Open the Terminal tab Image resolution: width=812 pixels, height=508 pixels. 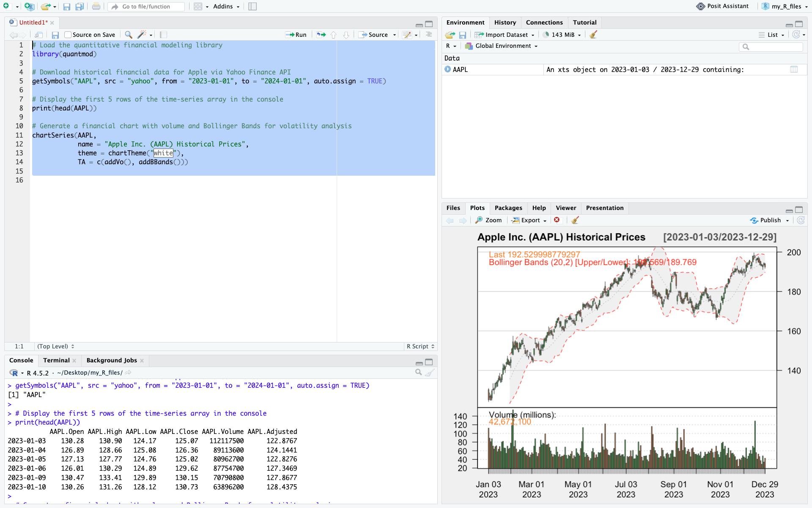point(56,360)
